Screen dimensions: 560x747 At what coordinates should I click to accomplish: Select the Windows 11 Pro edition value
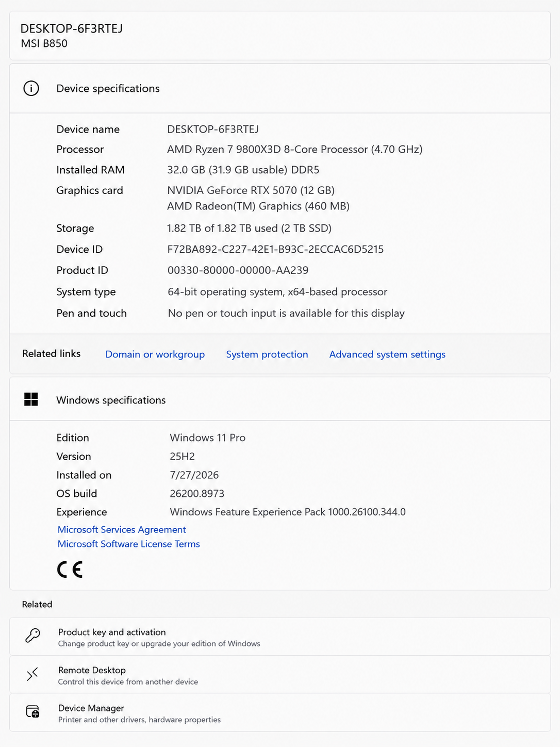(208, 438)
